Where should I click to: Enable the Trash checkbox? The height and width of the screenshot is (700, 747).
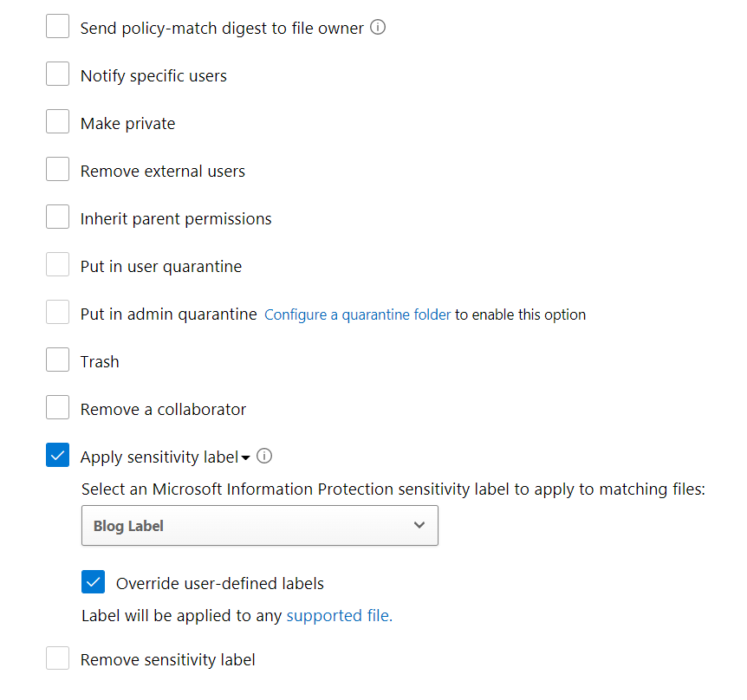click(57, 360)
